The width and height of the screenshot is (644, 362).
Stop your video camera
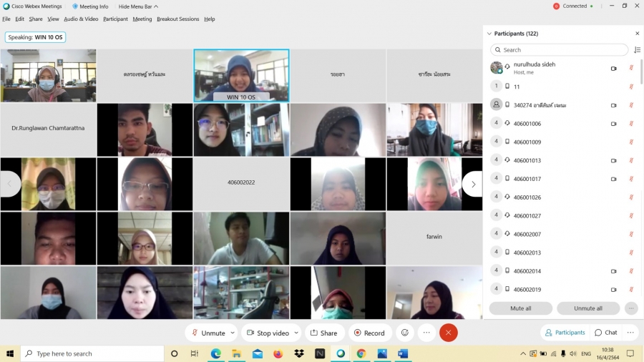(268, 333)
